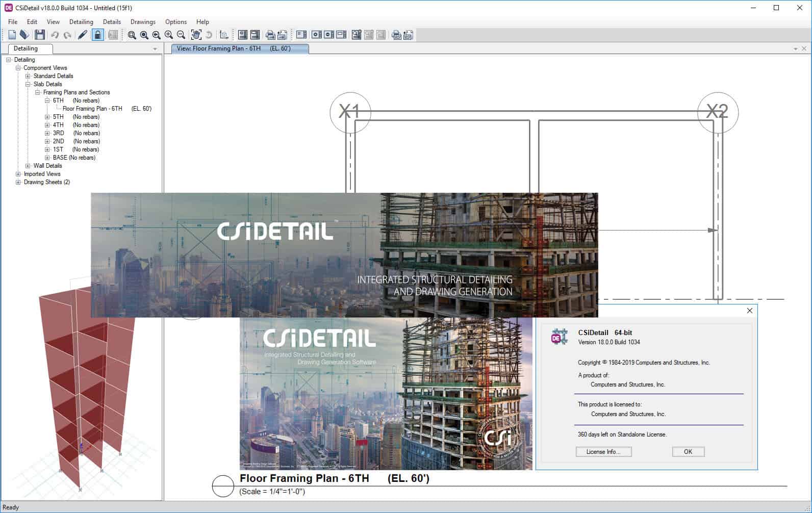Click the zoom in plus icon
This screenshot has width=812, height=513.
click(168, 35)
